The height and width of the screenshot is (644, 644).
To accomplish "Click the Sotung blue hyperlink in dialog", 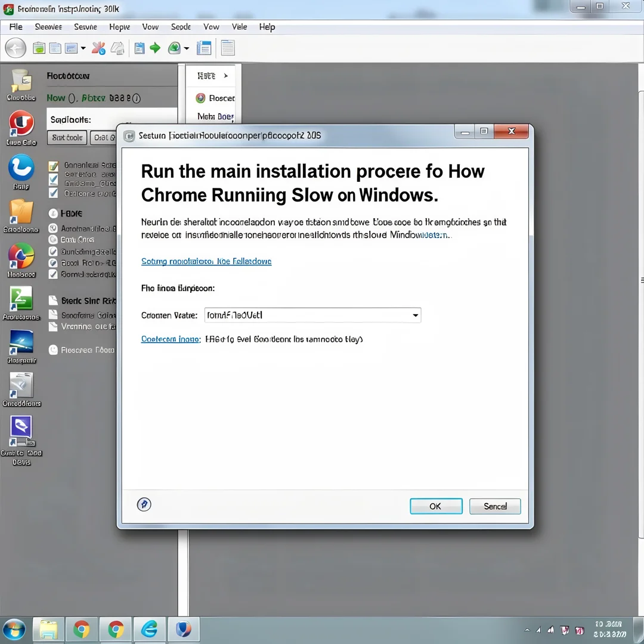I will pos(206,261).
